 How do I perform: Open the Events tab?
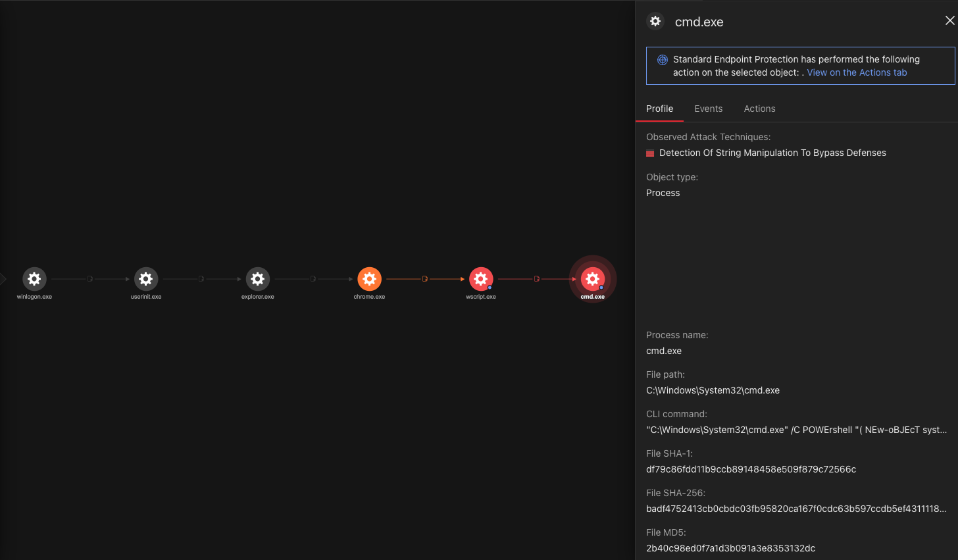tap(708, 109)
